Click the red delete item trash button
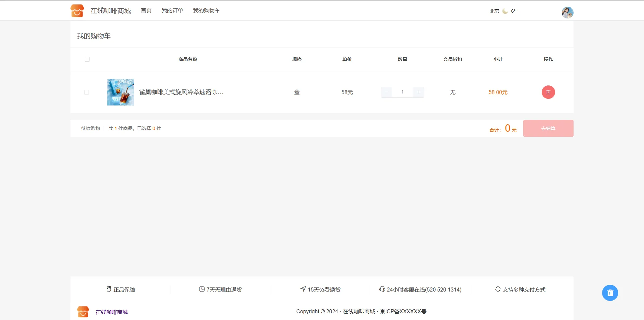Image resolution: width=644 pixels, height=320 pixels. click(x=548, y=92)
